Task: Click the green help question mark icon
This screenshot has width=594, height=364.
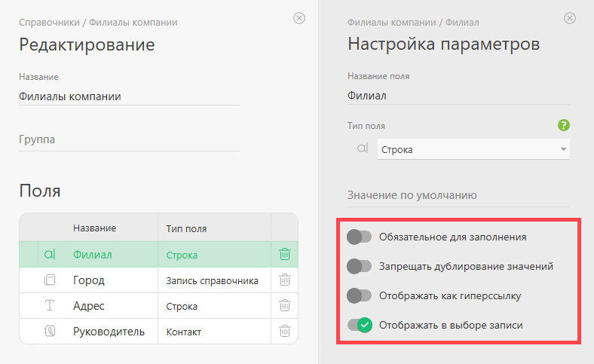Action: point(563,126)
